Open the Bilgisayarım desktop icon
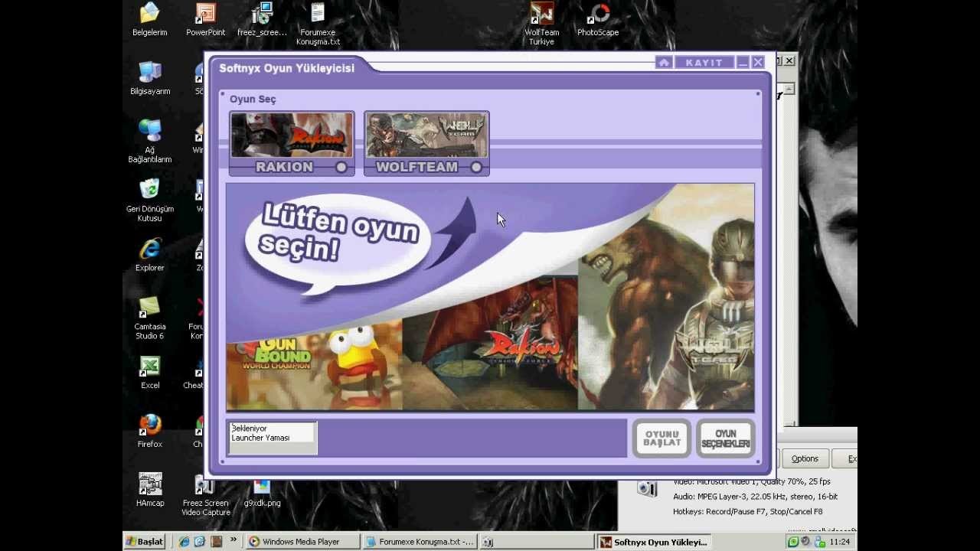Image resolution: width=980 pixels, height=551 pixels. tap(150, 78)
